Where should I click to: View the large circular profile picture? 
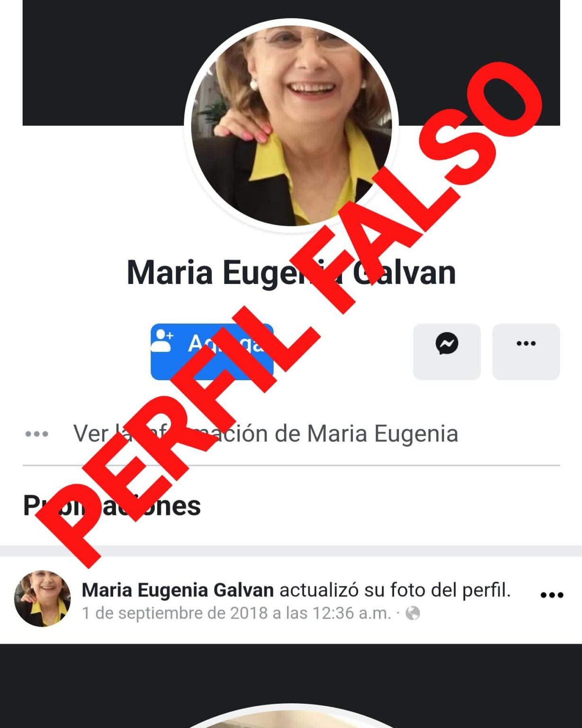tap(291, 125)
